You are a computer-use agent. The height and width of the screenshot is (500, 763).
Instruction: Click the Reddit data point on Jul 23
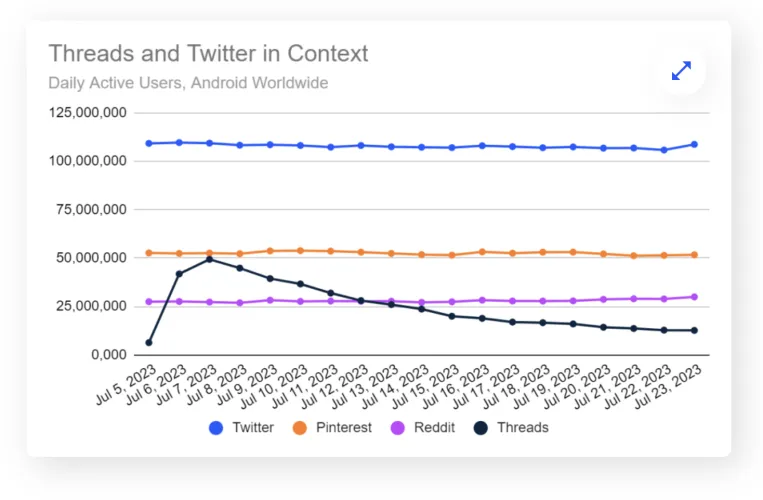(x=693, y=297)
